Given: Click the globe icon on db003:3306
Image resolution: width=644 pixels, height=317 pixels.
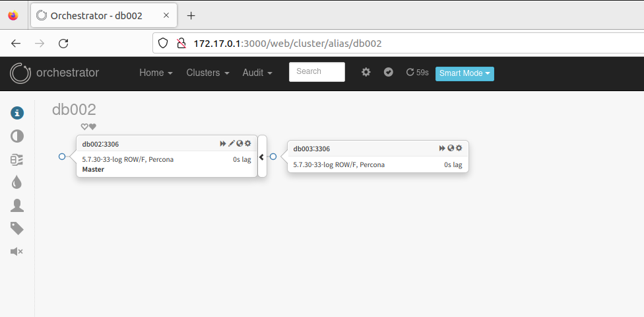Looking at the screenshot, I should 451,148.
